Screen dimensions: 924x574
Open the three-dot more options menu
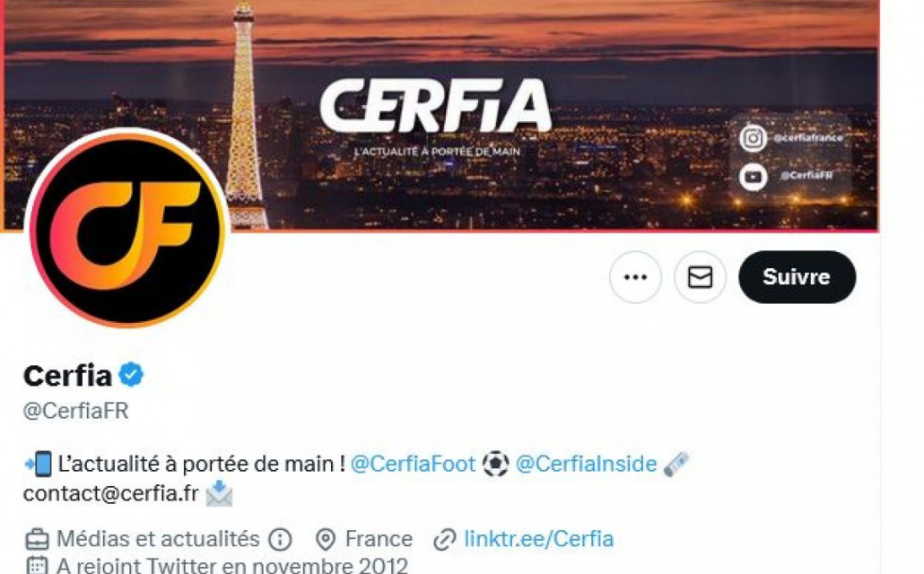coord(635,277)
